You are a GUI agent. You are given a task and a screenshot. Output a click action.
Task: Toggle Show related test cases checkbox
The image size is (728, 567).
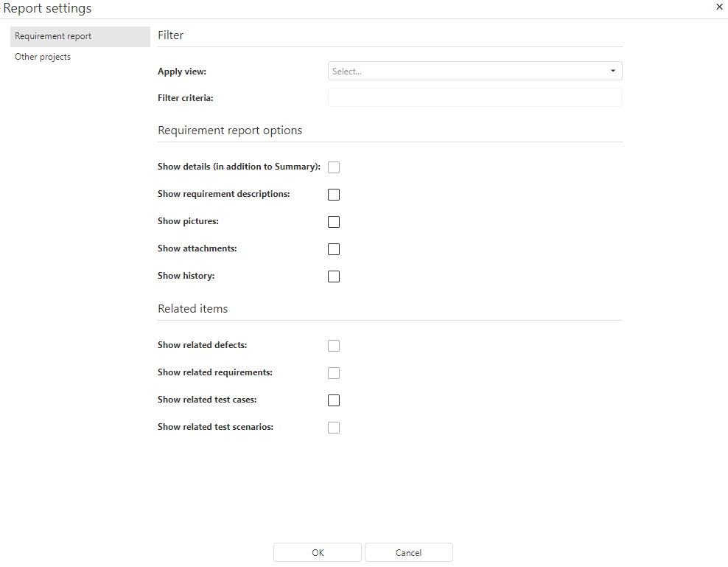pyautogui.click(x=334, y=400)
